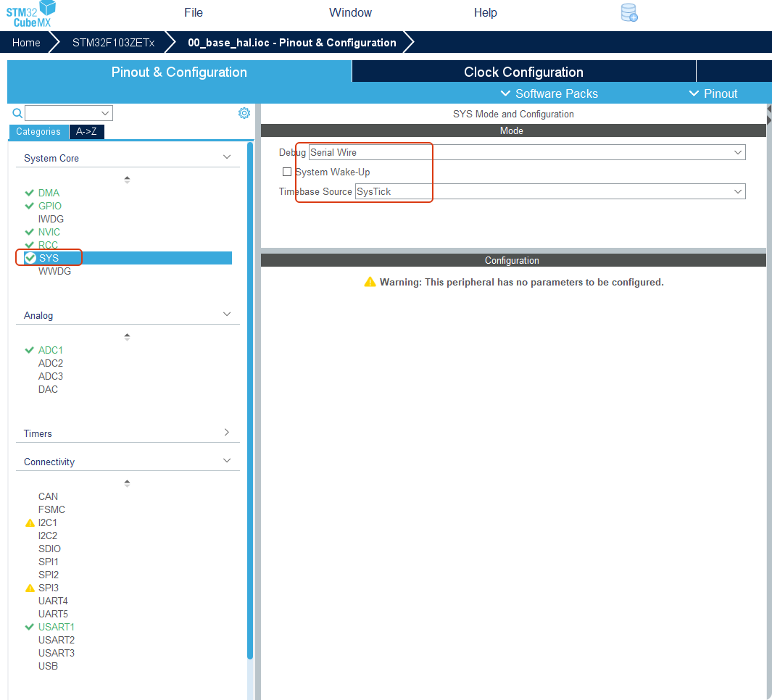
Task: Click the 00_base_hal.ioc breadcrumb
Action: pos(292,43)
